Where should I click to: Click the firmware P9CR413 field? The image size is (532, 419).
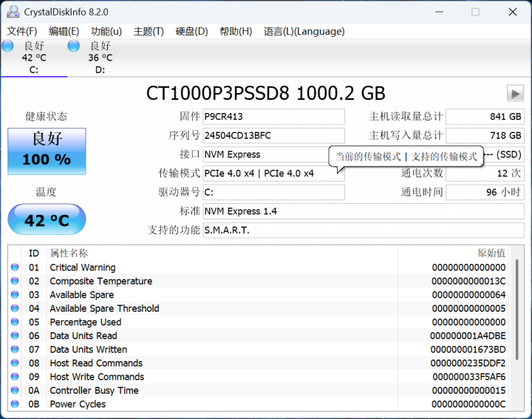click(273, 117)
